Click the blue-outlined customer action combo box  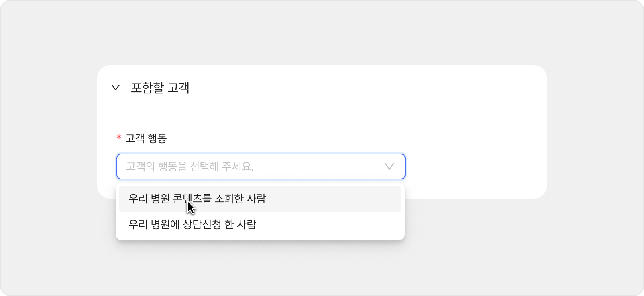tap(260, 166)
